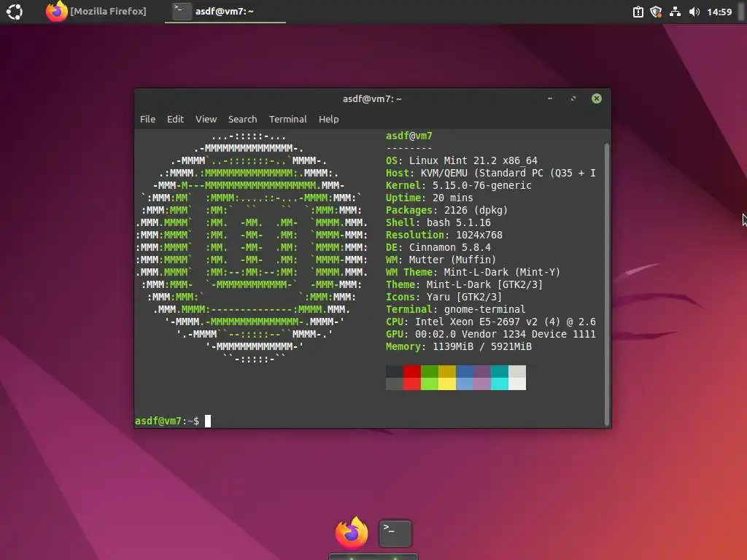Click the Memory: 1139MiB / 5921MiB line
Viewport: 747px width, 560px height.
[x=458, y=346]
